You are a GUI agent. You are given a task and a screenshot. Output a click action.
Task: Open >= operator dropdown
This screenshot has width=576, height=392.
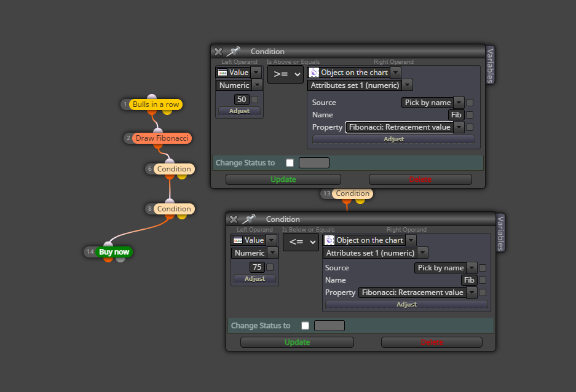[285, 74]
